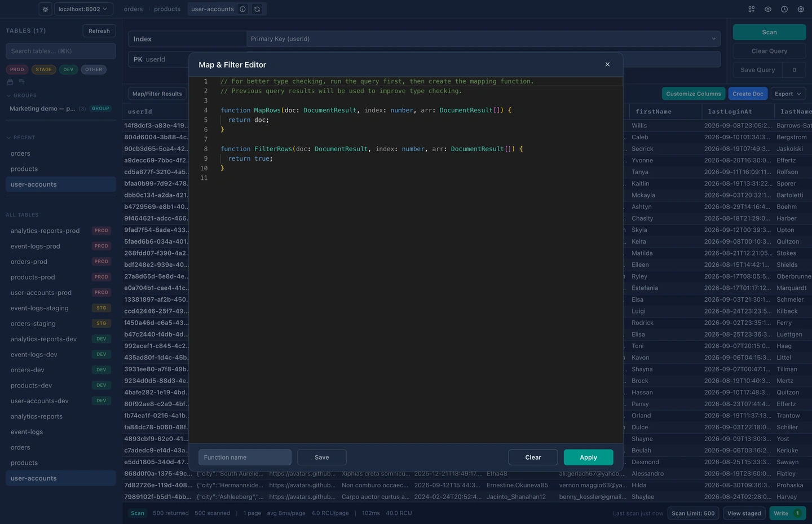Focus the Search tables field

pyautogui.click(x=61, y=51)
